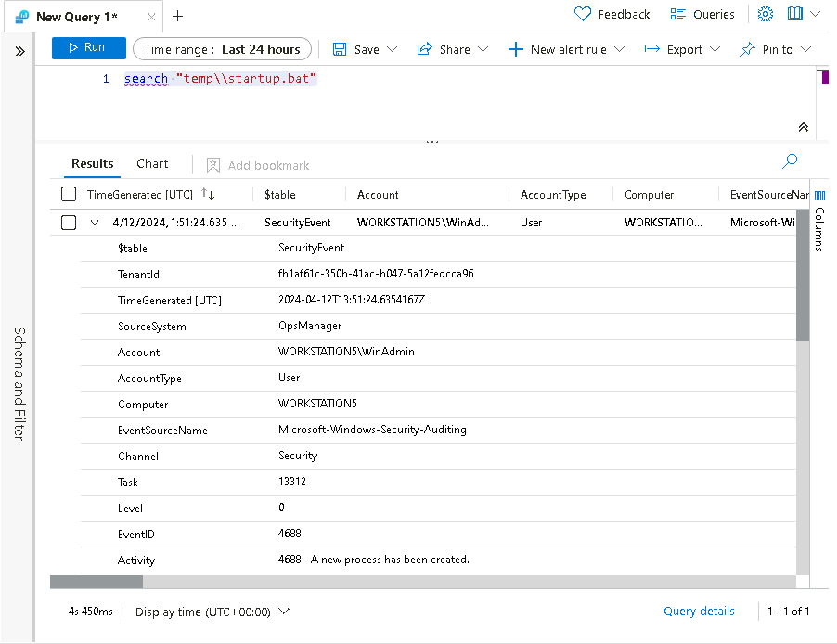Click the $table column header
The image size is (837, 644).
coord(279,194)
